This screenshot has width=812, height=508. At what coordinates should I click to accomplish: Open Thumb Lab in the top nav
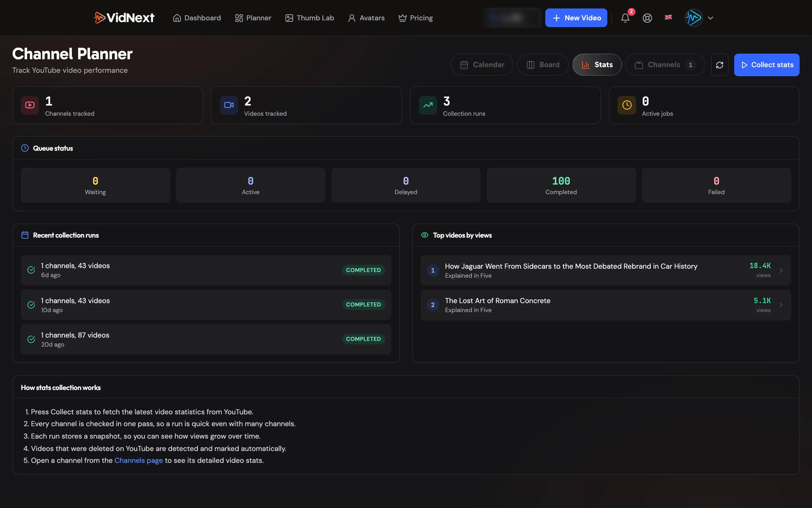tap(309, 18)
